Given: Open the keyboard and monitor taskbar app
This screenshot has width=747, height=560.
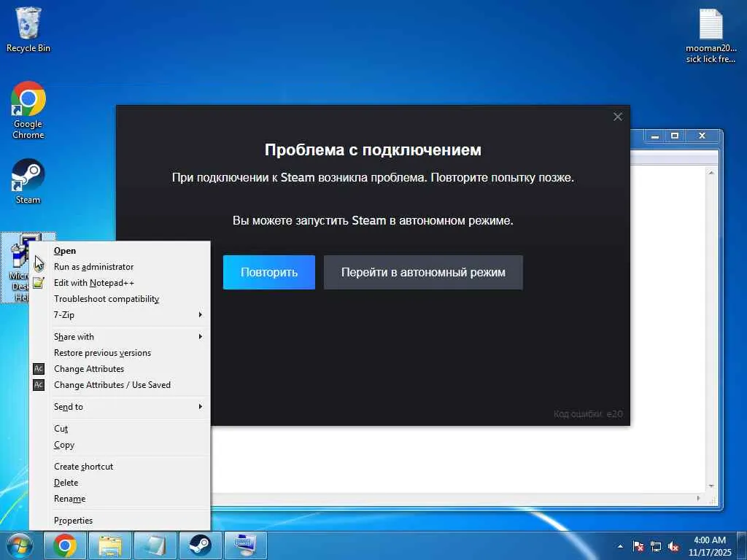Looking at the screenshot, I should point(245,545).
